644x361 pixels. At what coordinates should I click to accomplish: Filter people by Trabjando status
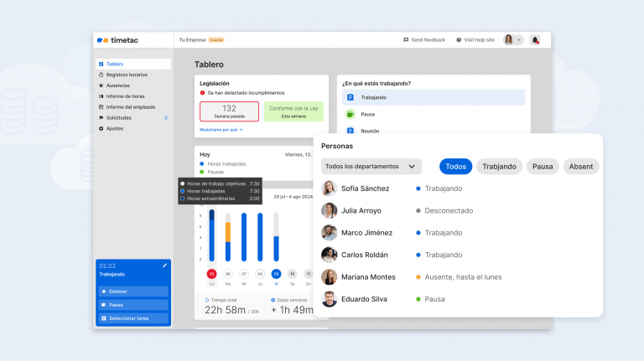tap(499, 167)
